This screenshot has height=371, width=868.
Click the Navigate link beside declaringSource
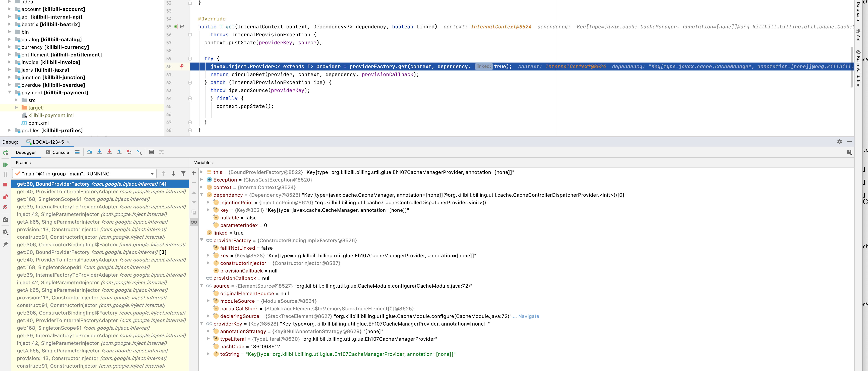(528, 316)
